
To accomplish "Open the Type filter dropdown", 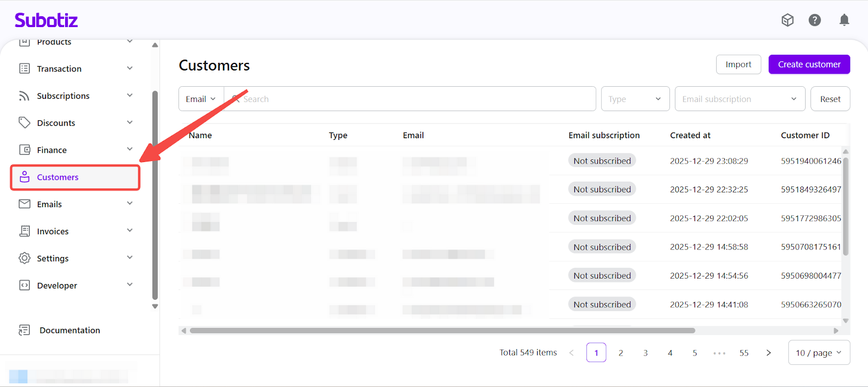I will (635, 99).
